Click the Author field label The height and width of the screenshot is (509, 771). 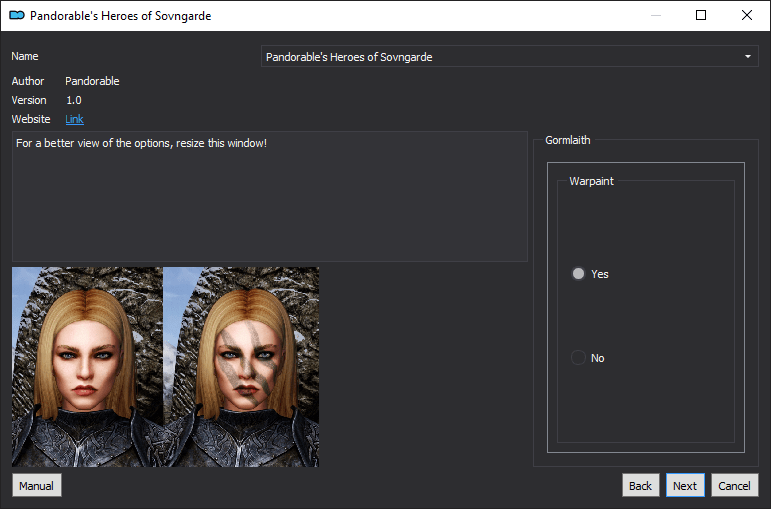(x=28, y=81)
